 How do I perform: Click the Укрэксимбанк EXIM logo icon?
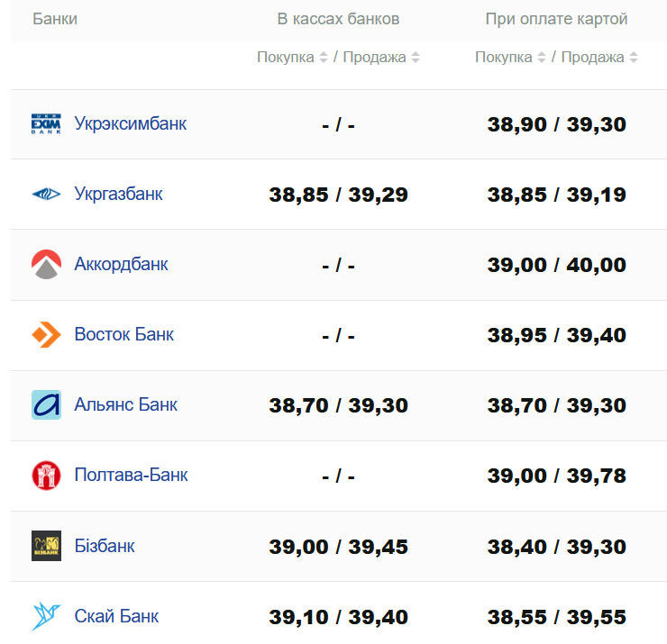tap(46, 124)
